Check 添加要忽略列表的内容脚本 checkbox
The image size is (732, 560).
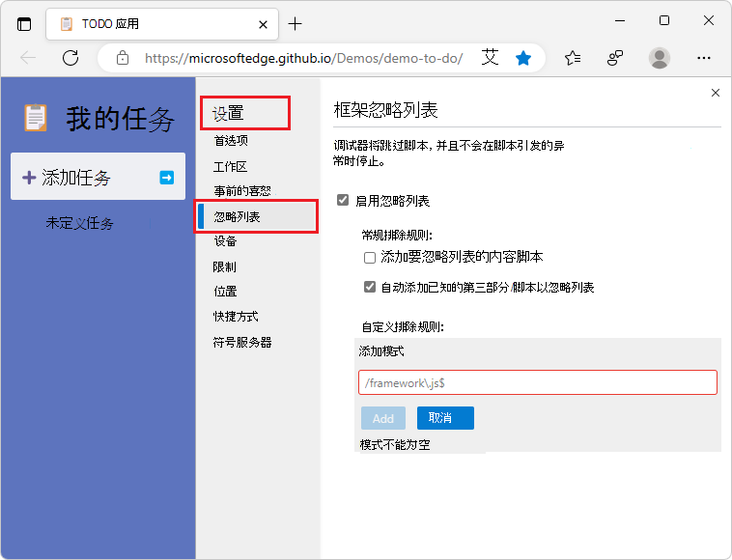pyautogui.click(x=370, y=258)
